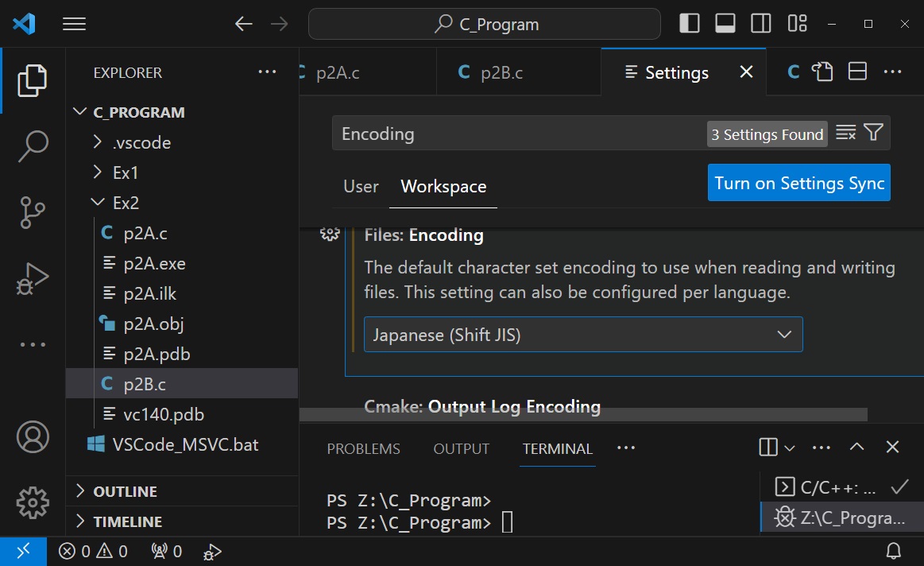Select the TERMINAL panel tab
The height and width of the screenshot is (566, 924).
point(558,448)
